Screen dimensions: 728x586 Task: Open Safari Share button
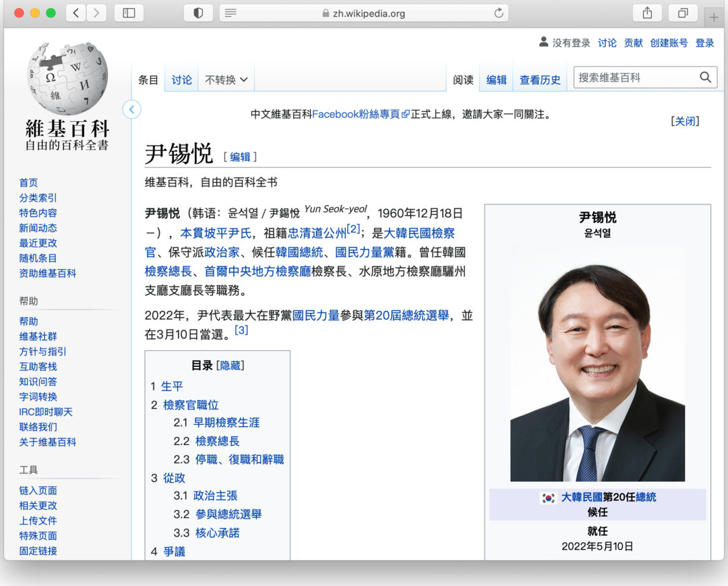point(647,13)
